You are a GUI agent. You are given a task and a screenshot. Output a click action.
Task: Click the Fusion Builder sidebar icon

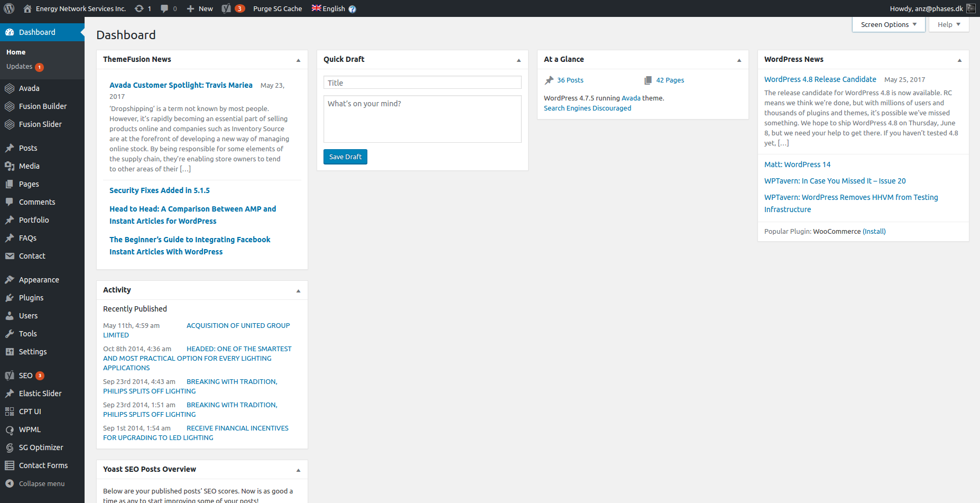[10, 106]
